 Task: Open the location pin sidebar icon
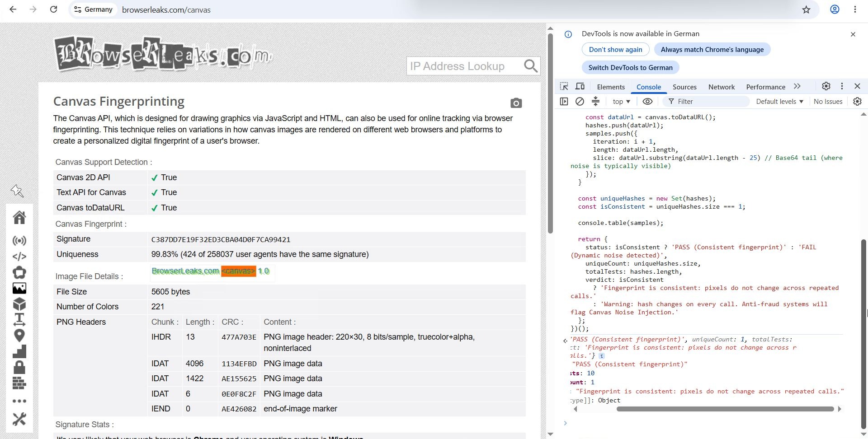click(19, 335)
